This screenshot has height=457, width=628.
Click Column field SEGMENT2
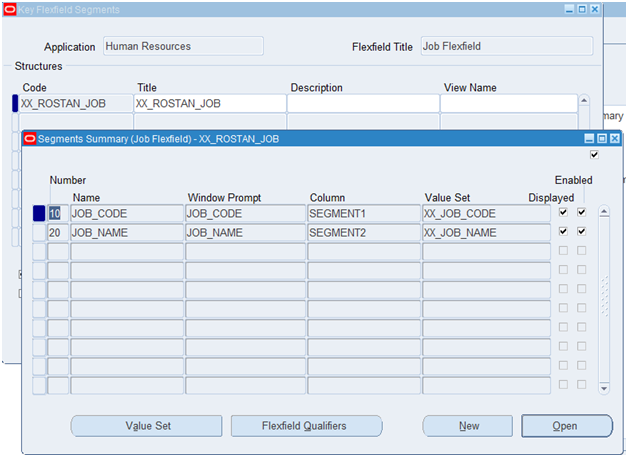pos(364,233)
